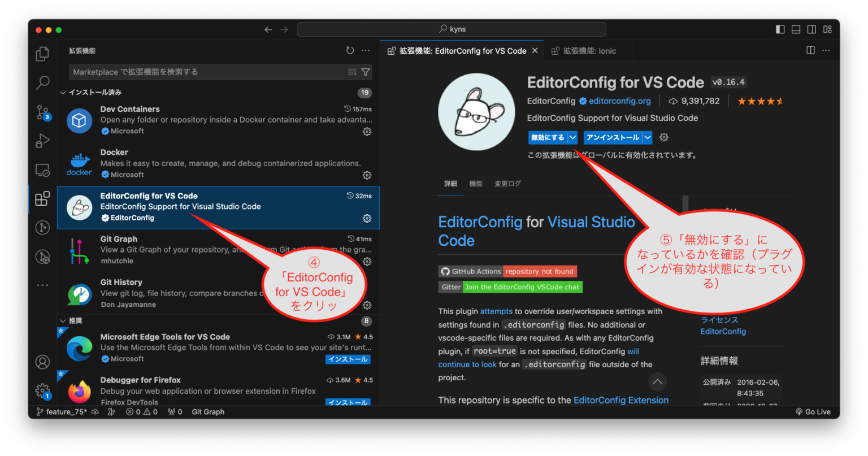Customize layout icon in title bar

click(827, 29)
